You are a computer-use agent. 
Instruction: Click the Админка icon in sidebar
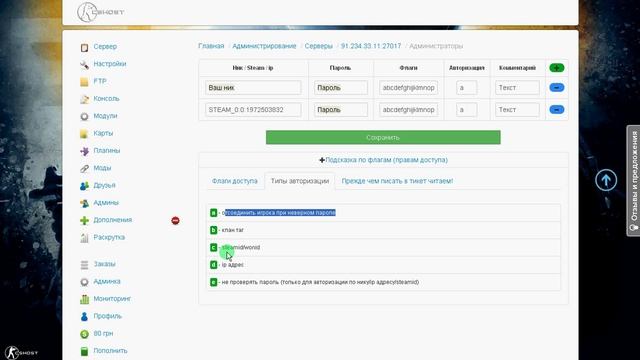pyautogui.click(x=84, y=282)
